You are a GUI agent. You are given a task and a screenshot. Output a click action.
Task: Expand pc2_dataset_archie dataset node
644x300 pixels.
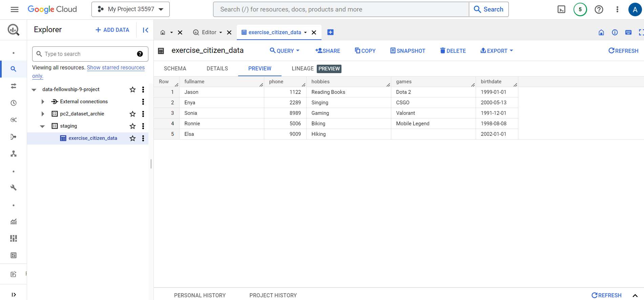43,114
